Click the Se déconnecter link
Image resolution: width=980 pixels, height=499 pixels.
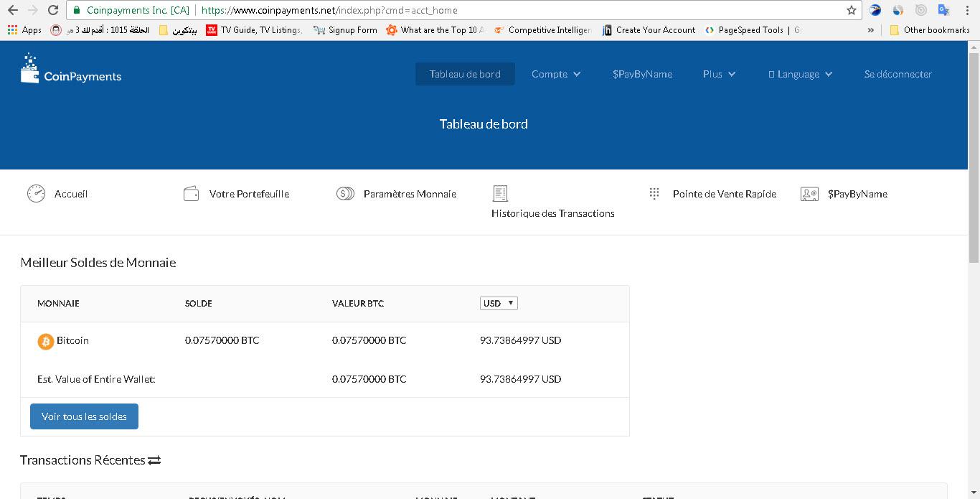point(897,74)
